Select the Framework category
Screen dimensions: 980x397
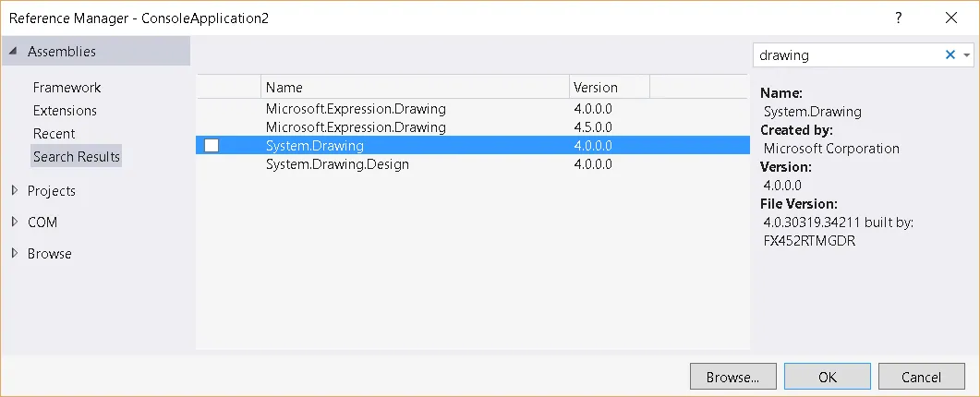pos(67,88)
